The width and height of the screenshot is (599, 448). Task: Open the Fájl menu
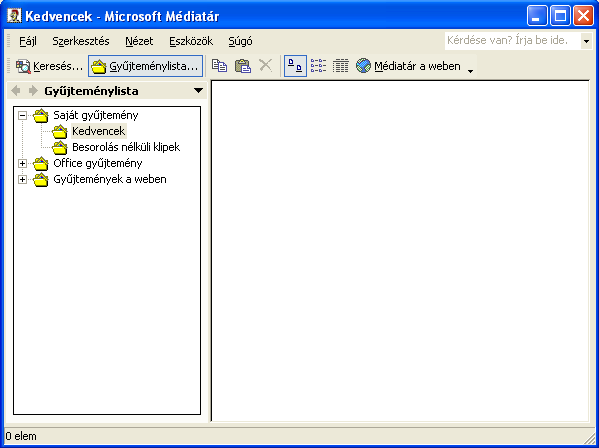point(28,41)
